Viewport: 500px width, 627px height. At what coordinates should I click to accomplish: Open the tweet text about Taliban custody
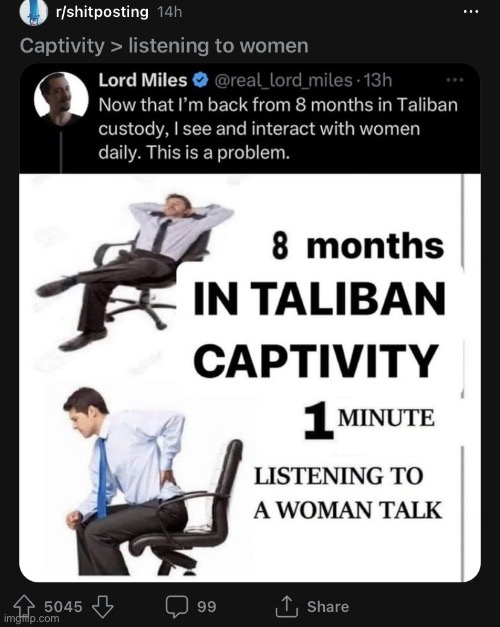coord(278,129)
